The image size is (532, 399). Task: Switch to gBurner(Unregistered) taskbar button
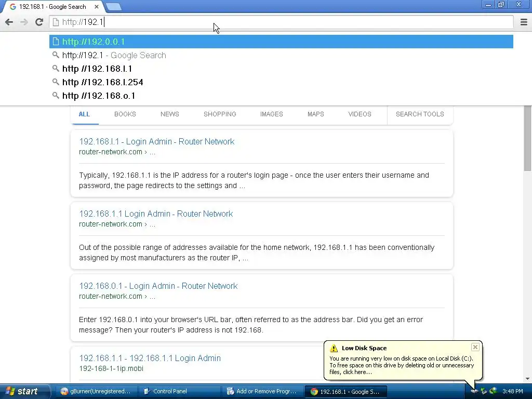tap(96, 391)
